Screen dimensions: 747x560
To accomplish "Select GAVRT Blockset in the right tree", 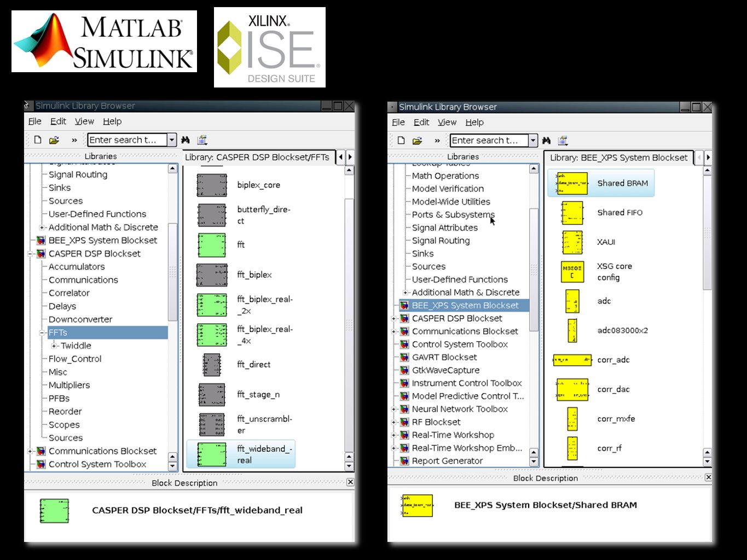I will [444, 357].
